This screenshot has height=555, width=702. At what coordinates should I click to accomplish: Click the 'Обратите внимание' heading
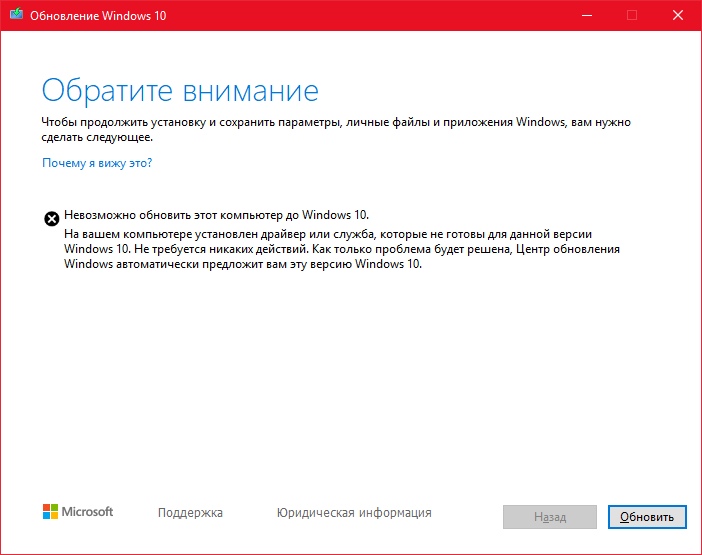(180, 91)
